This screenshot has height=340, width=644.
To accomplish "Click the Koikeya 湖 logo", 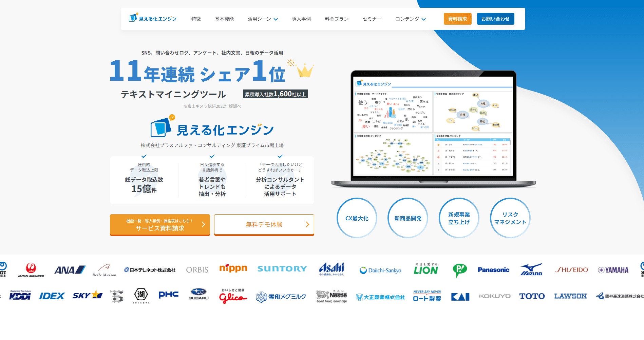I will coord(141,296).
